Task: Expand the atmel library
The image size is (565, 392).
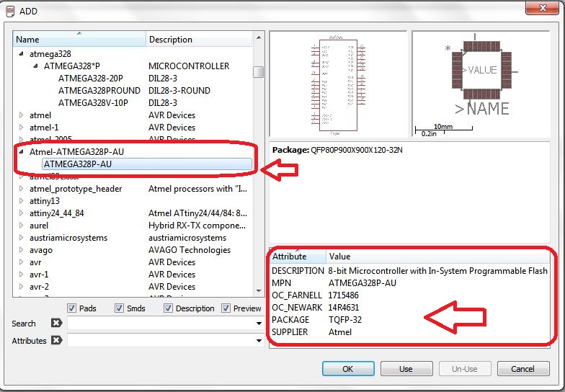Action: 22,115
